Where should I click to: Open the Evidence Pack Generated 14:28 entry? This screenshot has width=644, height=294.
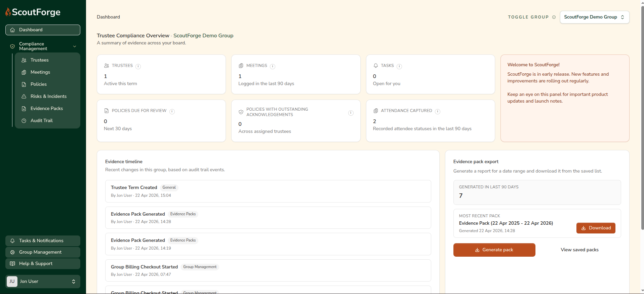[x=268, y=218]
